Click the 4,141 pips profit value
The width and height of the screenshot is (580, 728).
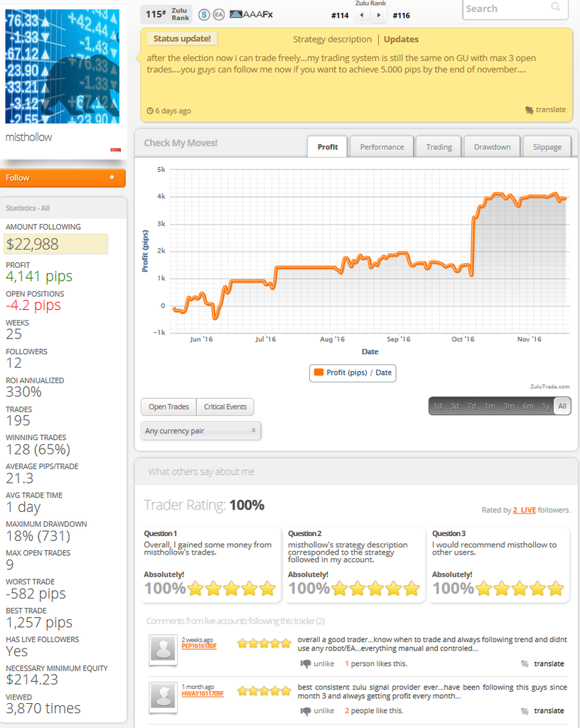[39, 277]
